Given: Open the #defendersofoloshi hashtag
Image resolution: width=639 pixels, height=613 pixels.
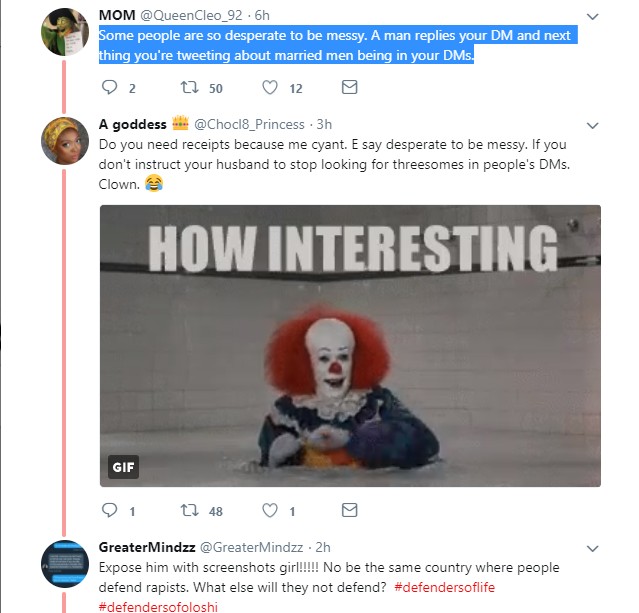Looking at the screenshot, I should (x=158, y=605).
